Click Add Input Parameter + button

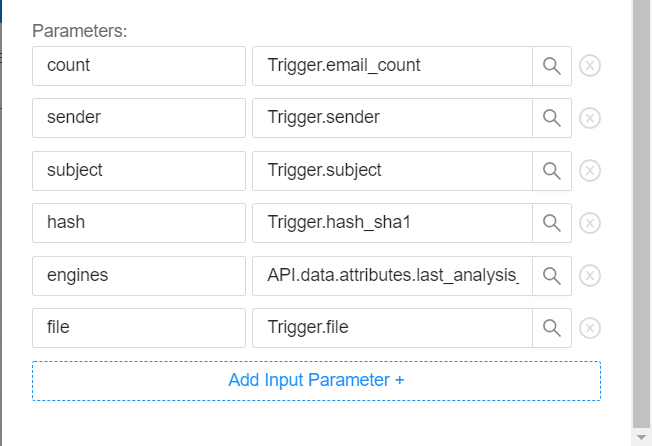(316, 381)
